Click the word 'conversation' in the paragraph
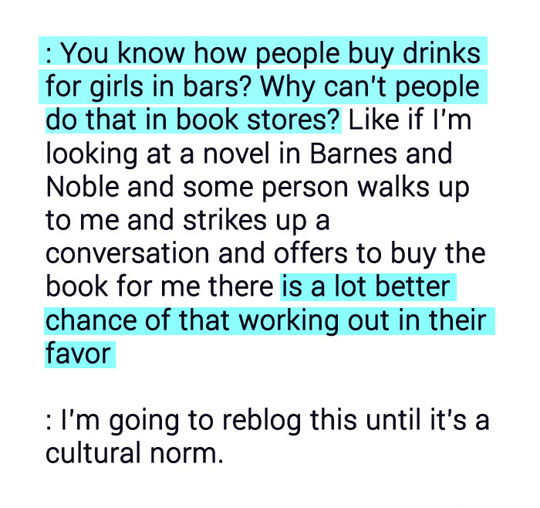This screenshot has height=508, width=540. [127, 253]
